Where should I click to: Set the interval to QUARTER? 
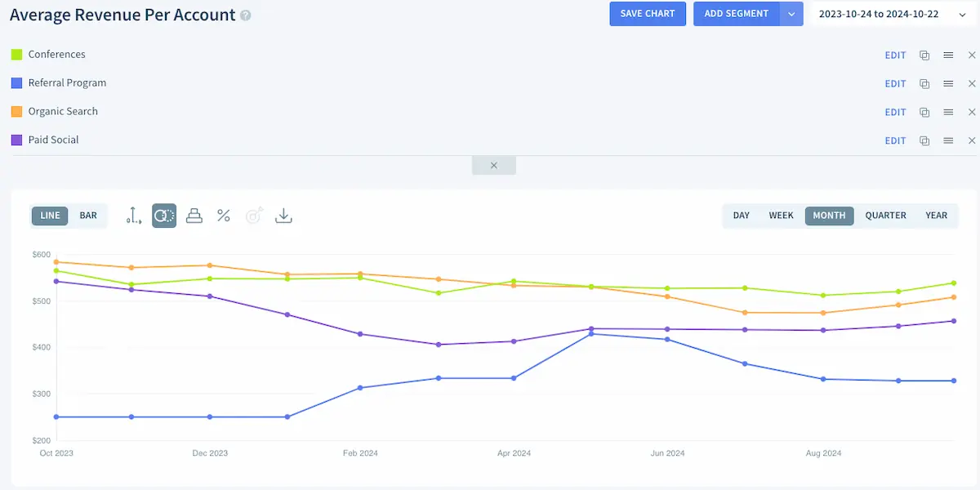point(886,216)
